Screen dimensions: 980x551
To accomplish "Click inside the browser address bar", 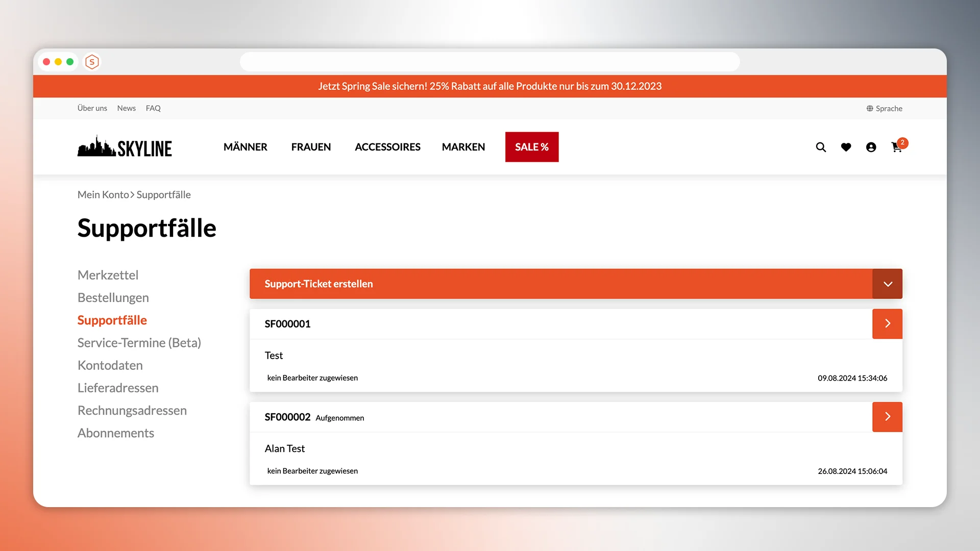I will tap(489, 61).
